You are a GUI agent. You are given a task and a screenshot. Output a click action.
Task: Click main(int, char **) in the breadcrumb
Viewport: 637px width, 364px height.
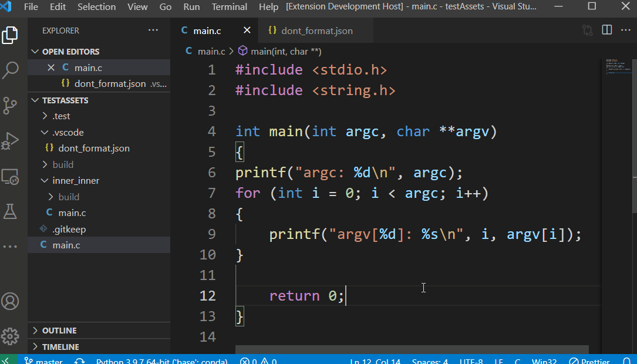[x=285, y=52]
